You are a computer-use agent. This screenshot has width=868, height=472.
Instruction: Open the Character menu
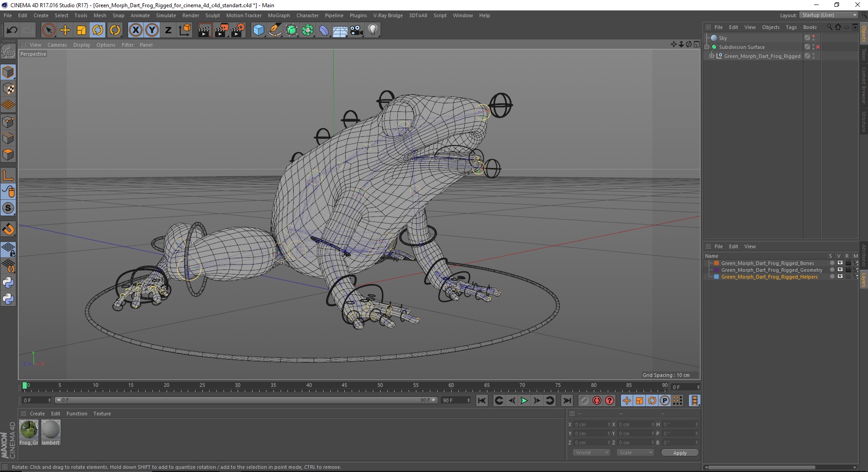(x=307, y=15)
